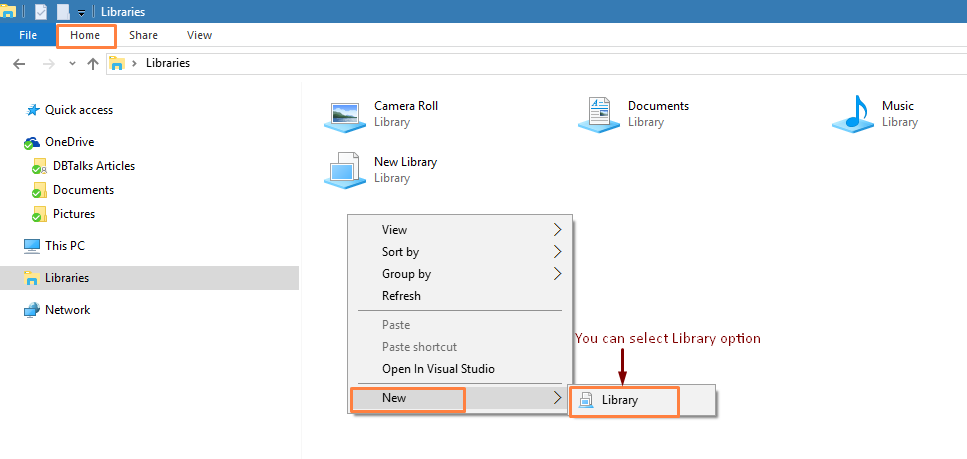Switch to the Share ribbon tab

click(143, 35)
